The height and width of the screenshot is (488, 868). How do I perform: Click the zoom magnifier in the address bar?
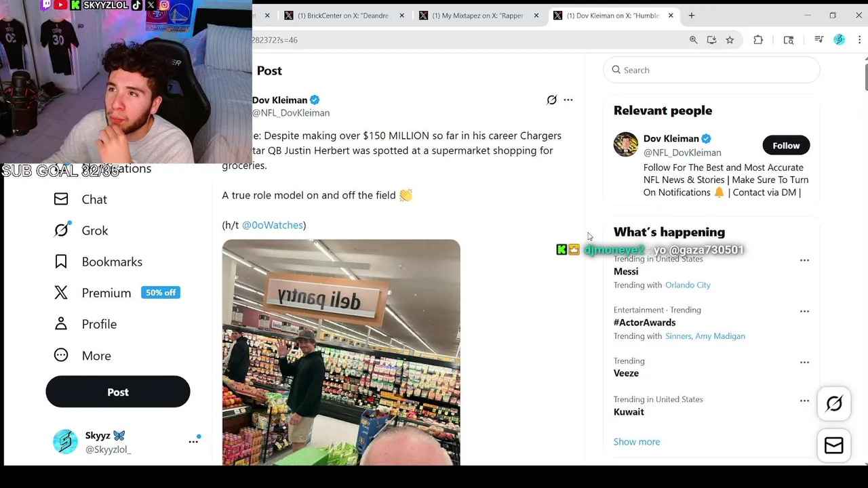point(693,40)
